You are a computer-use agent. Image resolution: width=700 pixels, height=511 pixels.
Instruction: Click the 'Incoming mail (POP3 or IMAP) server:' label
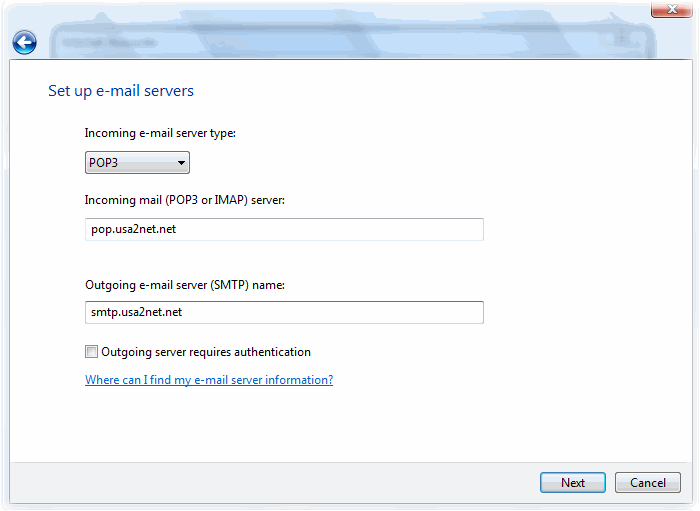(x=185, y=200)
